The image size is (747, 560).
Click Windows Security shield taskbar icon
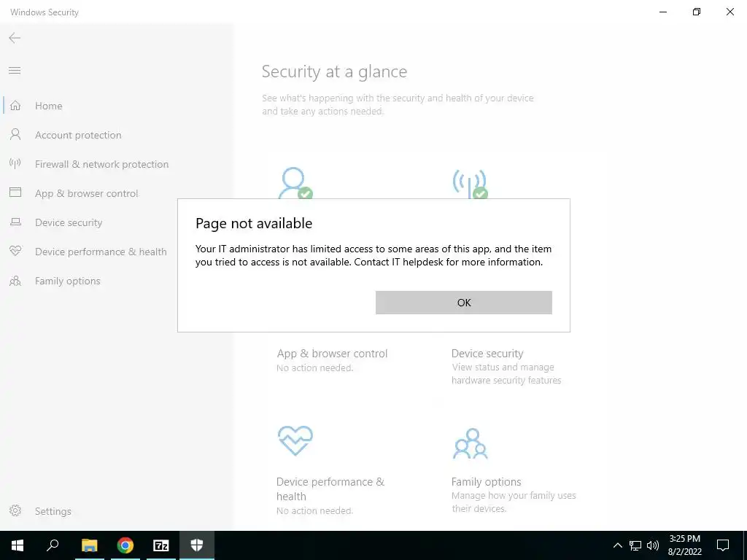click(x=197, y=545)
